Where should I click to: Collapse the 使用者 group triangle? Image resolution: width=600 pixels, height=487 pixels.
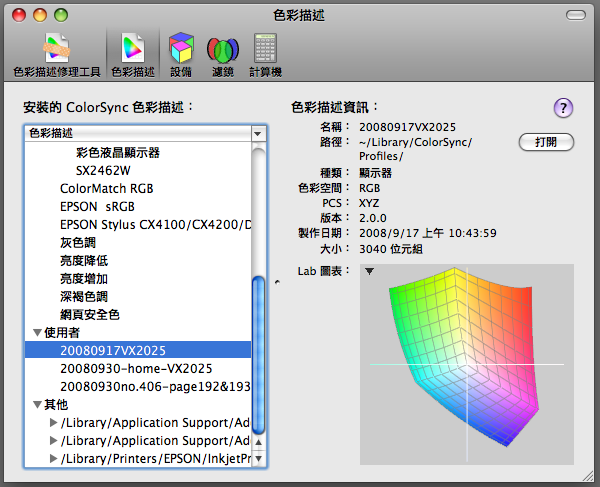tap(38, 332)
